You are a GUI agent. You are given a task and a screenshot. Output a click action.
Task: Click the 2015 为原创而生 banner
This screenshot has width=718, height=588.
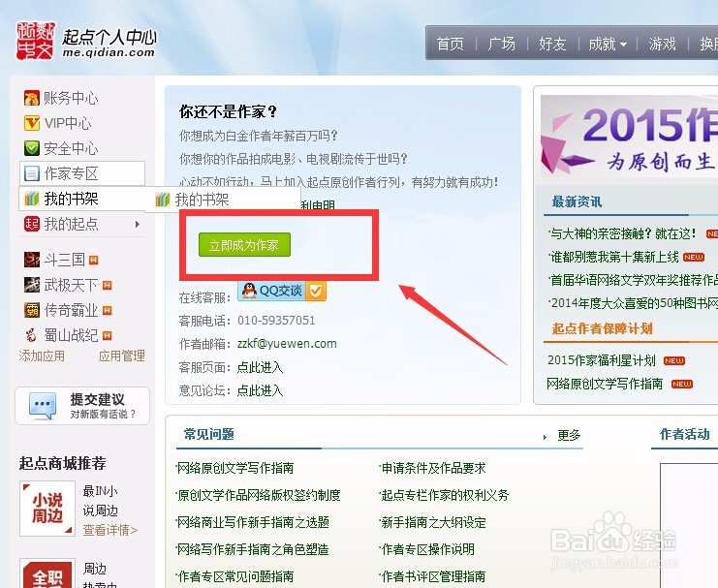click(x=629, y=136)
